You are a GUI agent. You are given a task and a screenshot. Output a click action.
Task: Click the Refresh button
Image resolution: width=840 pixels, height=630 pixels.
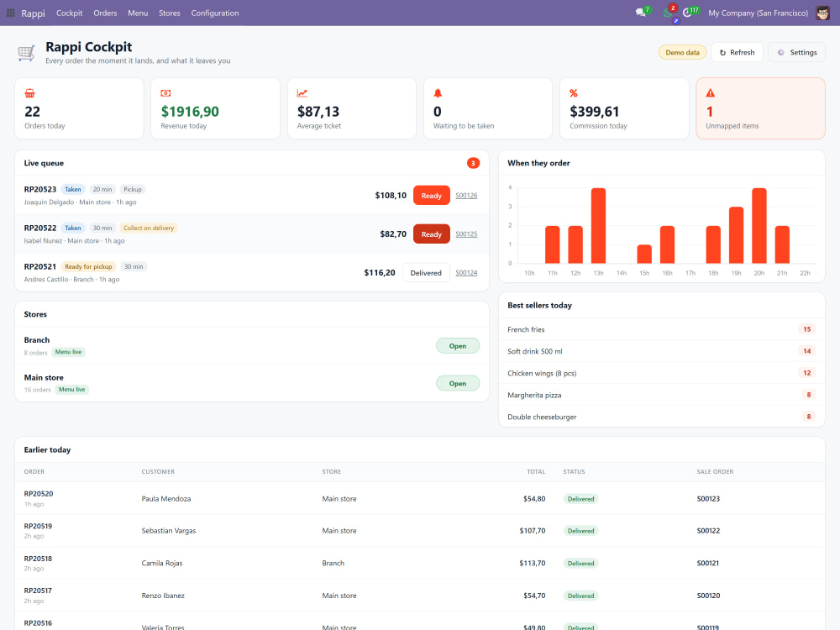(x=737, y=52)
